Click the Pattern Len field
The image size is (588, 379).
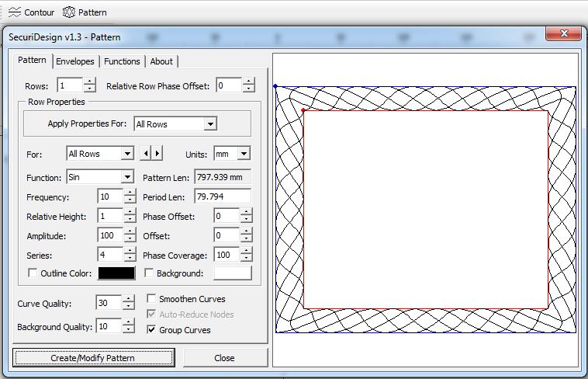[x=223, y=177]
